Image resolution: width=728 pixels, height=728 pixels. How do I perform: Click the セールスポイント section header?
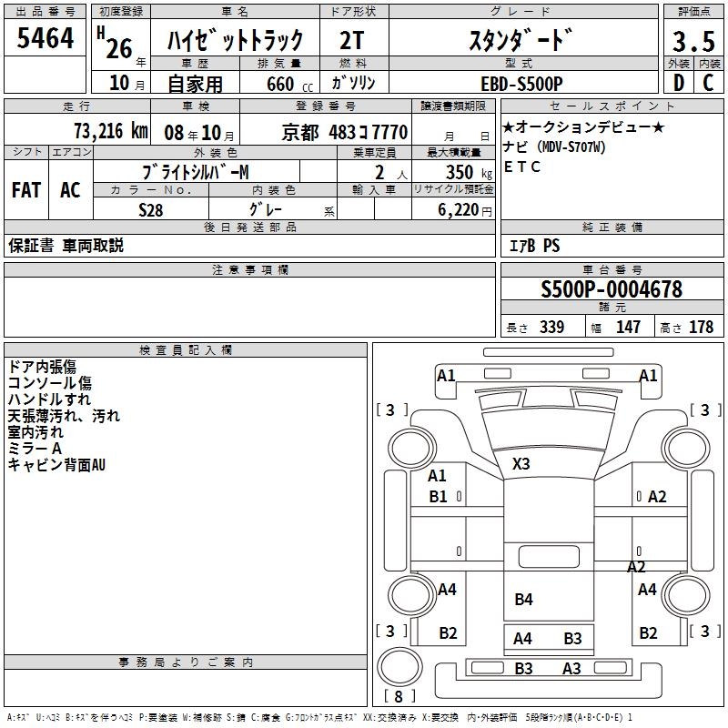pyautogui.click(x=612, y=106)
